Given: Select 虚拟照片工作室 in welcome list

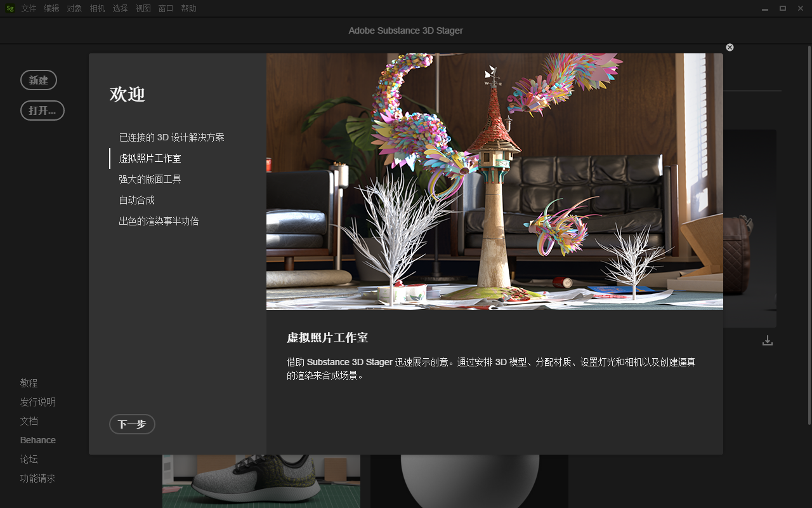Looking at the screenshot, I should point(150,158).
